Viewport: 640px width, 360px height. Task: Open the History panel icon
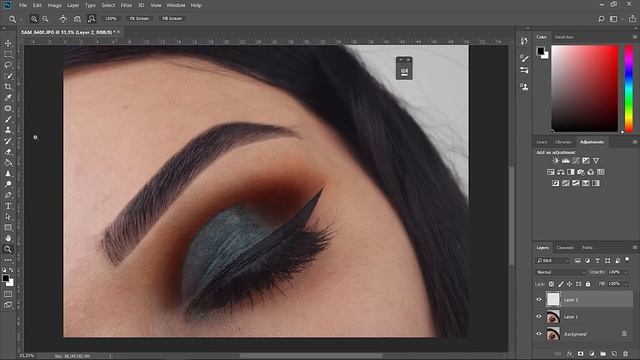[524, 41]
